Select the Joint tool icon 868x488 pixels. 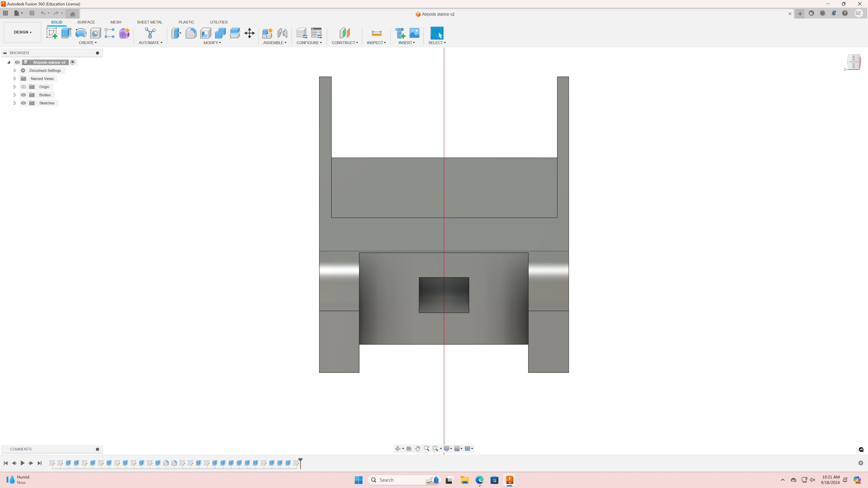(x=282, y=33)
